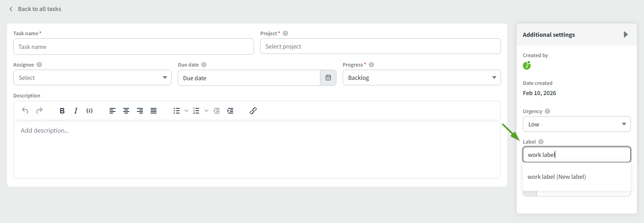
Task: Center align the description text
Action: [126, 111]
